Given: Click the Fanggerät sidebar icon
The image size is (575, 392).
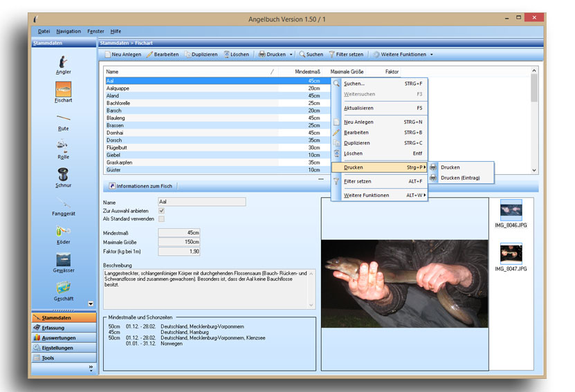Looking at the screenshot, I should click(x=63, y=203).
